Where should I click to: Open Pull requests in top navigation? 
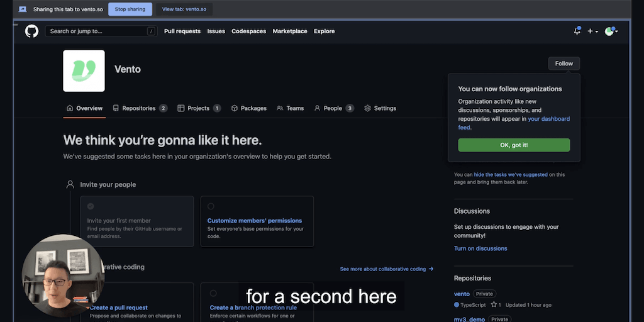(182, 31)
